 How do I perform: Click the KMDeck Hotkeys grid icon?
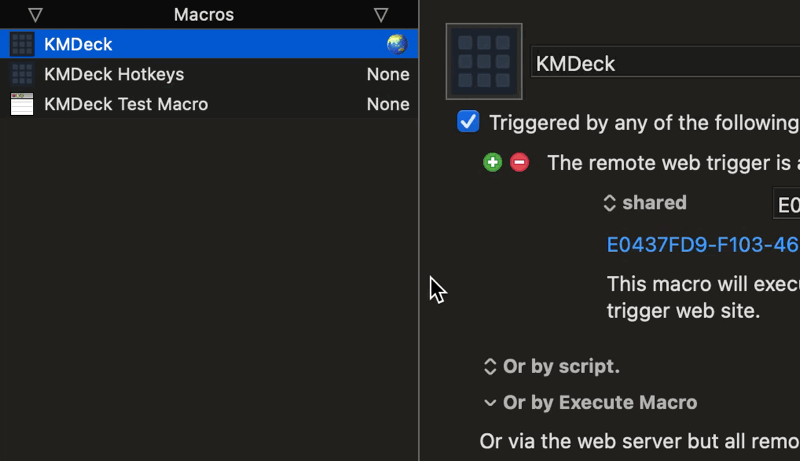[22, 74]
